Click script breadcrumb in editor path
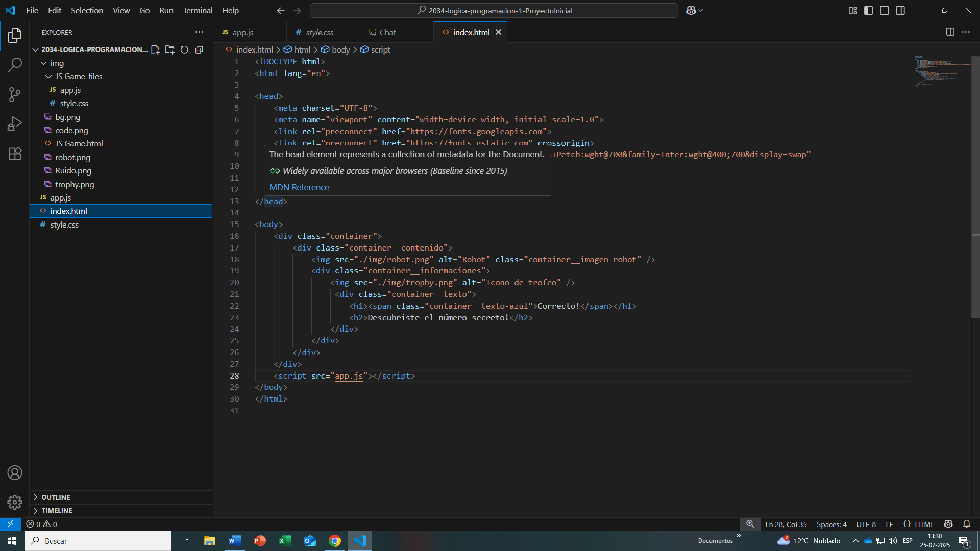Screen dimensions: 980x551 376,49
